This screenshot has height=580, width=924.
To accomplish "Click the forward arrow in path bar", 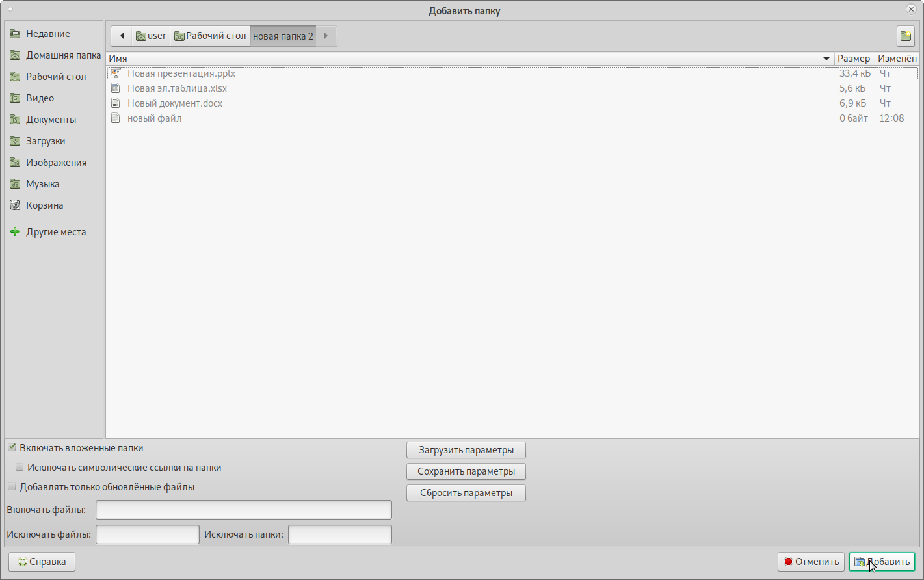I will tap(326, 36).
